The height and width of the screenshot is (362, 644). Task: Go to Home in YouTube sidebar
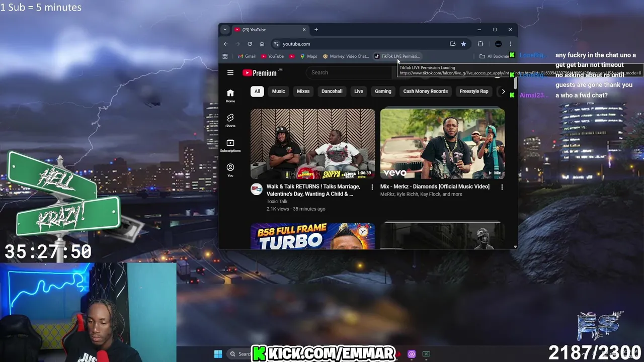(230, 96)
